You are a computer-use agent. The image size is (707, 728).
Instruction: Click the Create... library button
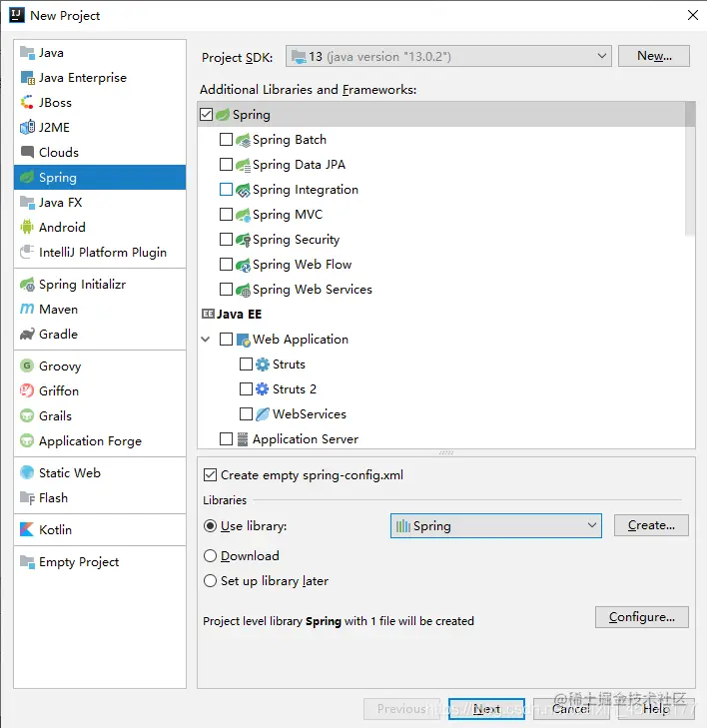click(651, 525)
